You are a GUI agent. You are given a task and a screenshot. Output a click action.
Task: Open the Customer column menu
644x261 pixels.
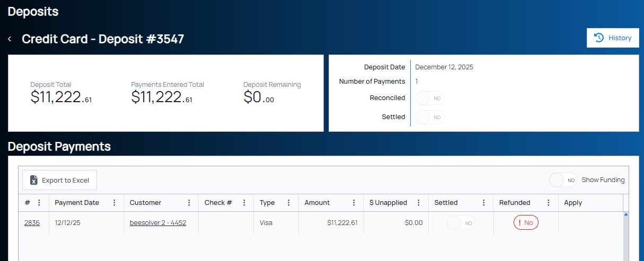(x=189, y=203)
